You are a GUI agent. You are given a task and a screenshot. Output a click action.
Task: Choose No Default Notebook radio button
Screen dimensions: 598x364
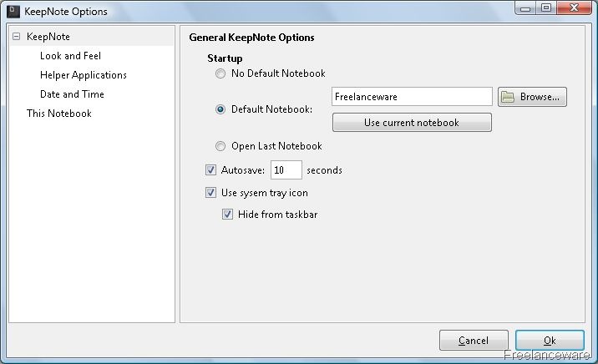tap(220, 73)
